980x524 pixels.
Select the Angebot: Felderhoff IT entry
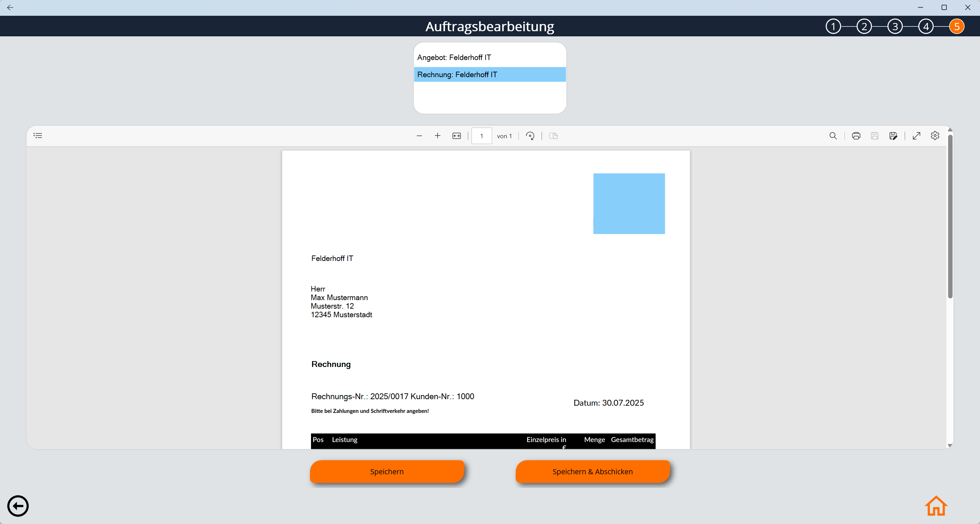[490, 57]
